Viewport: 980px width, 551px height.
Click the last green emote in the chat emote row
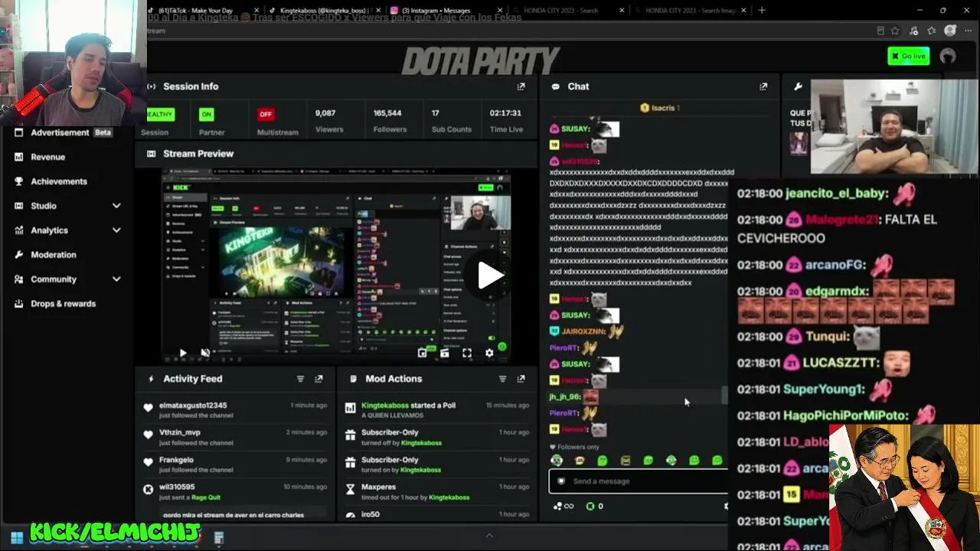tap(717, 461)
